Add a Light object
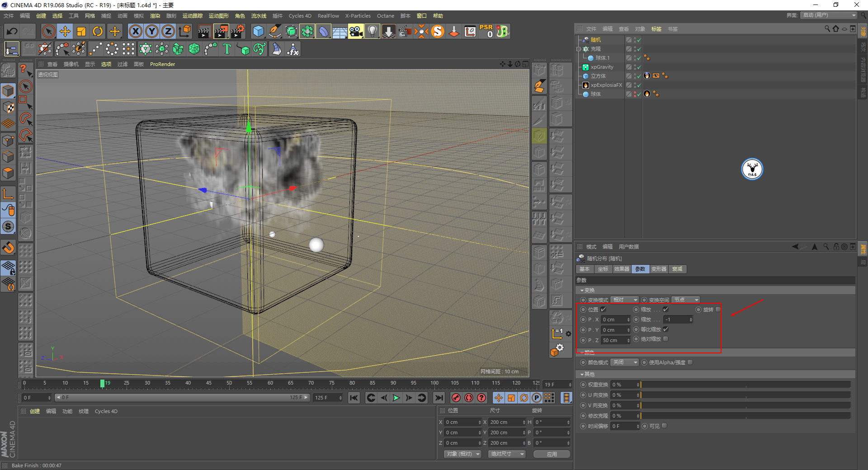 point(372,31)
